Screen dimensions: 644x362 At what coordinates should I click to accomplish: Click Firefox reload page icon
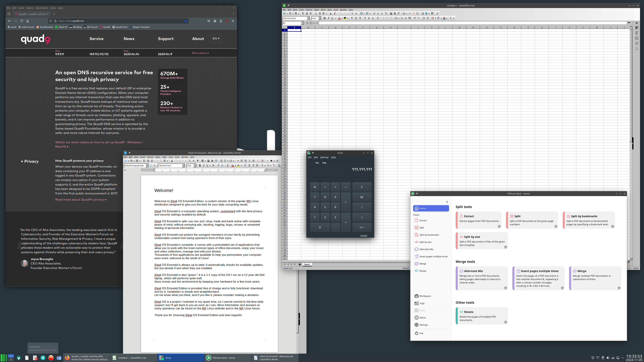point(21,21)
